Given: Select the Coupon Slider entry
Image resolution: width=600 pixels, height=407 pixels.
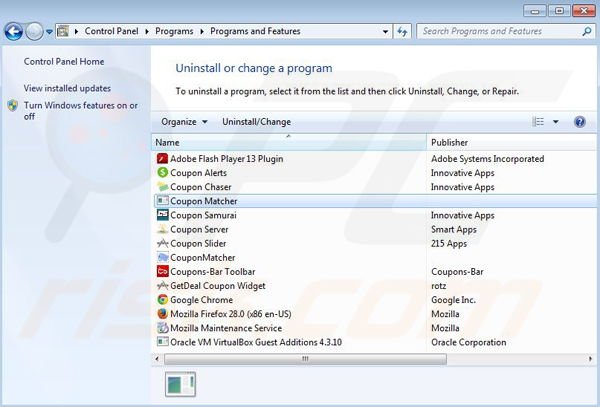Looking at the screenshot, I should 198,244.
